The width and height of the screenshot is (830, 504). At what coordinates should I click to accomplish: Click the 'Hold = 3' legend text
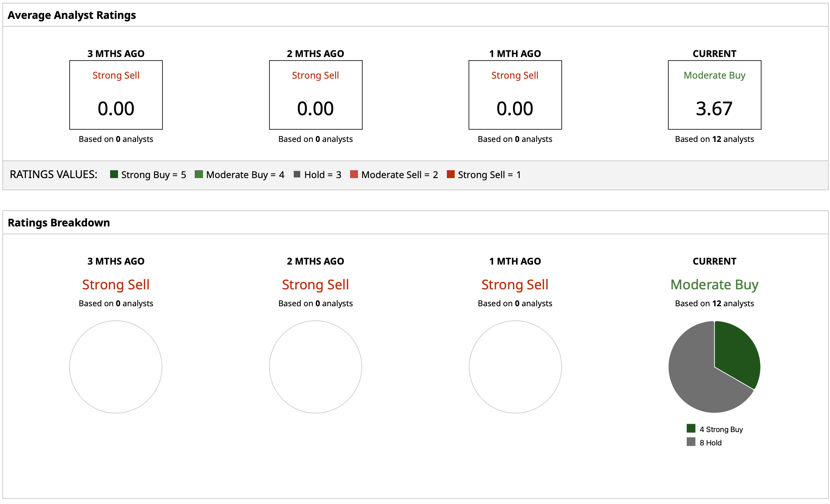tap(323, 175)
